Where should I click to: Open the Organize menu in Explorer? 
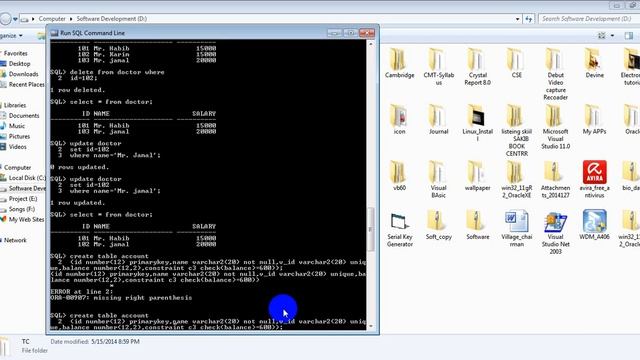[x=11, y=36]
